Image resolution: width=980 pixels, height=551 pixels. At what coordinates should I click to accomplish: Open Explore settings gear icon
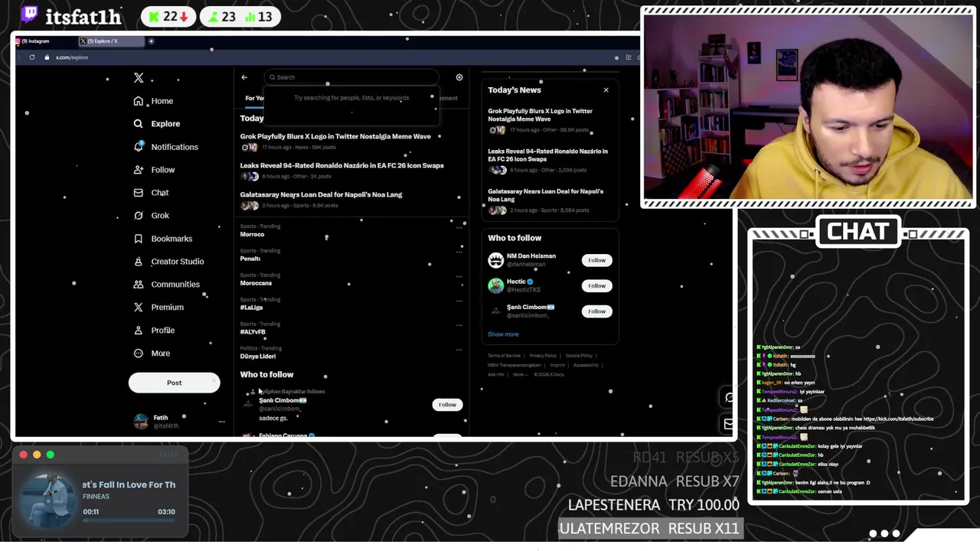459,77
